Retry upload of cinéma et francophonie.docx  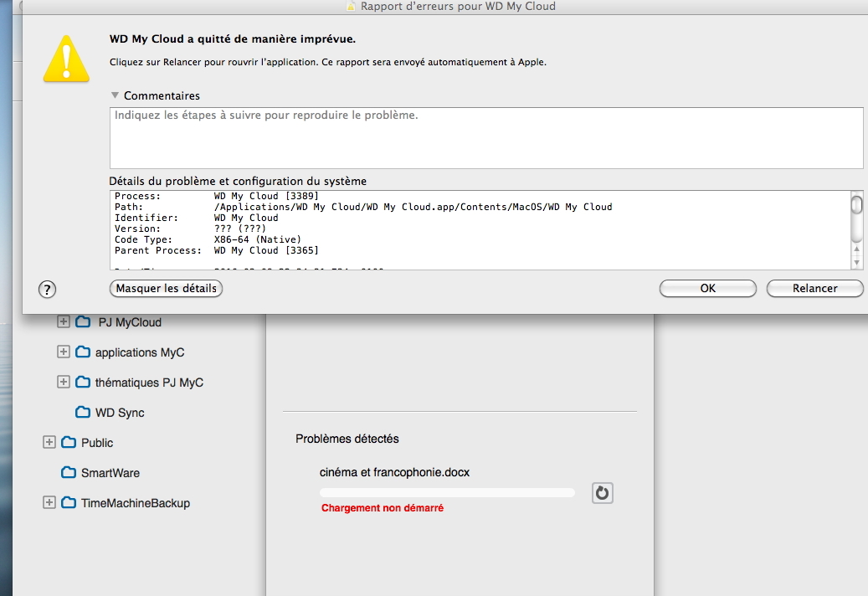tap(603, 492)
